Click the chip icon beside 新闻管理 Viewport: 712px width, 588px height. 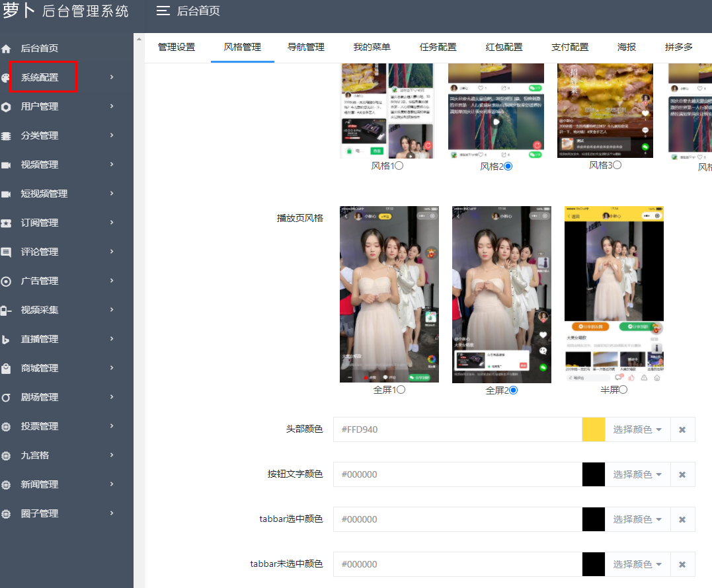(x=6, y=484)
